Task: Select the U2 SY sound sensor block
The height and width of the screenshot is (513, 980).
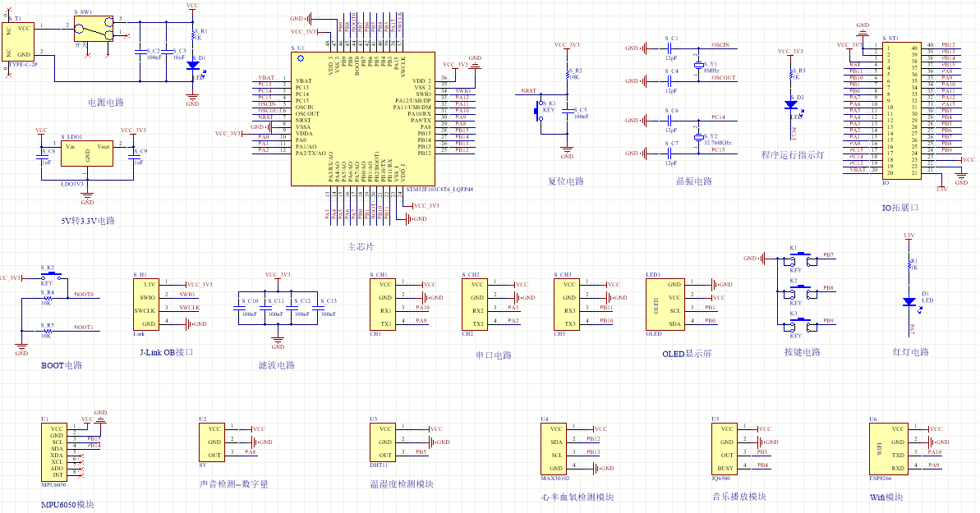Action: point(212,442)
